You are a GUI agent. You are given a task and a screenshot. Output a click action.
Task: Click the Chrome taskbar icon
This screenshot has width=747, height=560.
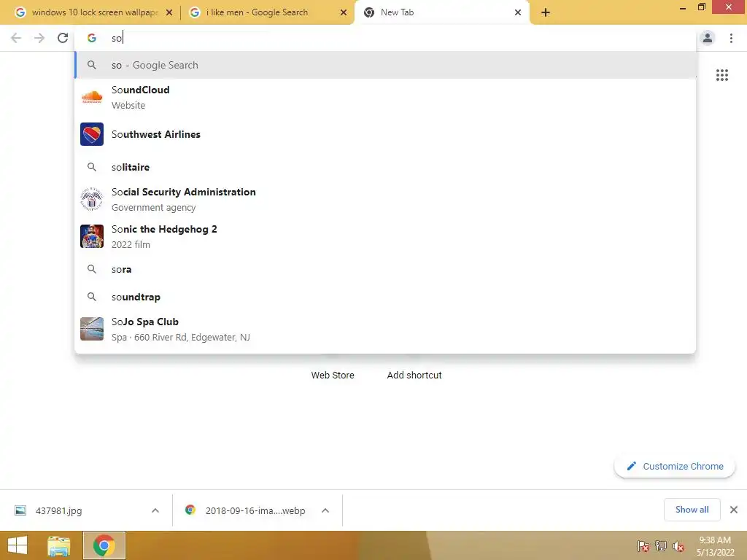click(x=104, y=545)
